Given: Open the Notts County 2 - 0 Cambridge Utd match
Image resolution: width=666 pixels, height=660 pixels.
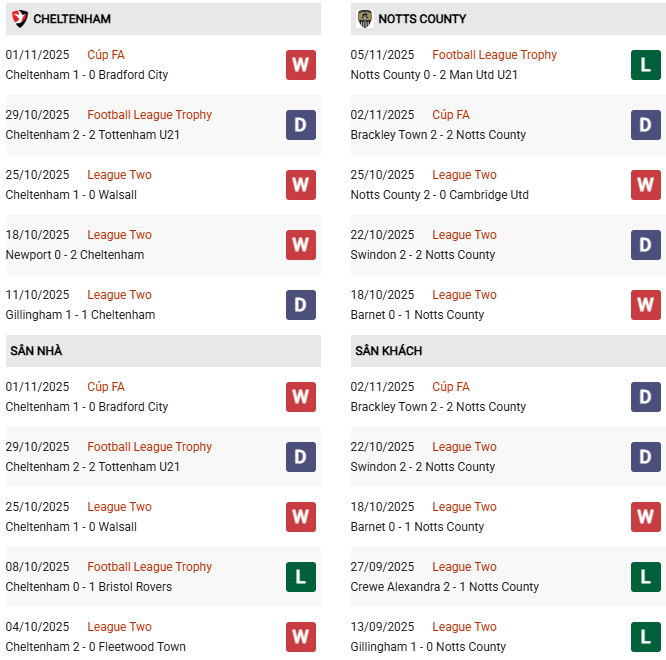Looking at the screenshot, I should point(440,195).
